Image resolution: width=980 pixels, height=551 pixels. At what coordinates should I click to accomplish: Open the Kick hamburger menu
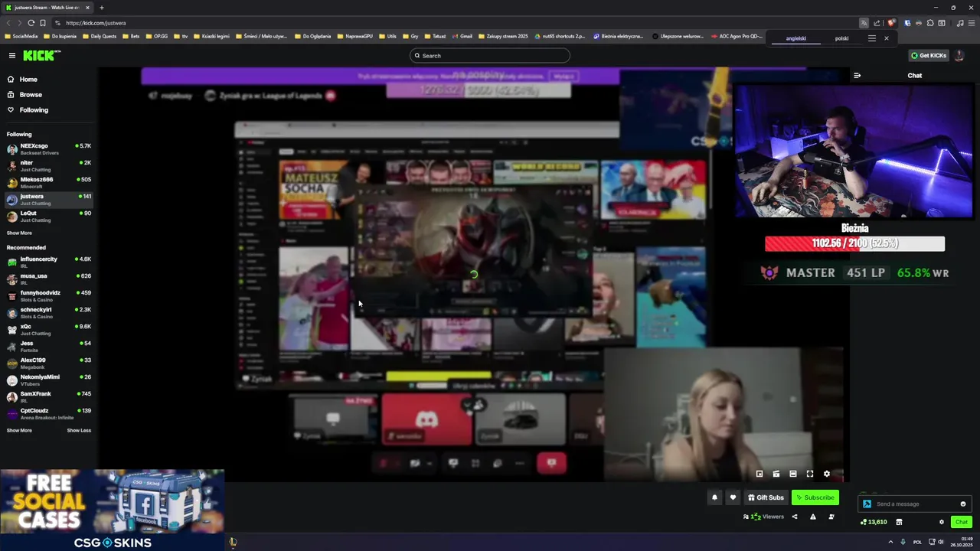click(12, 55)
